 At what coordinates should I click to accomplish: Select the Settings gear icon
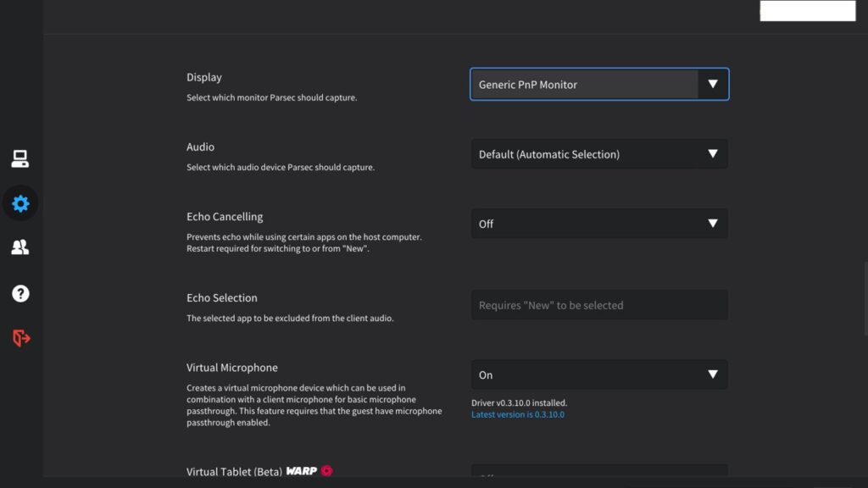click(x=20, y=203)
